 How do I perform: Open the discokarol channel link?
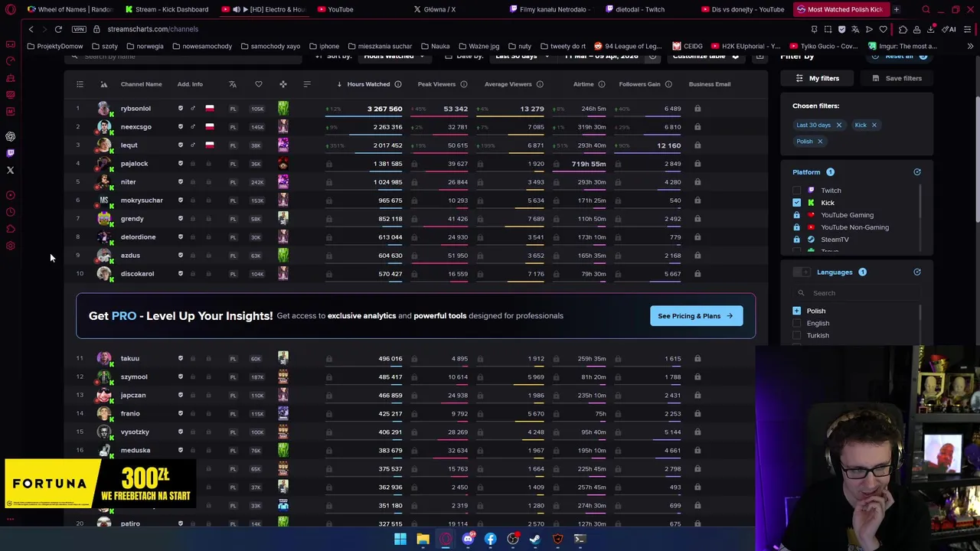click(x=137, y=274)
